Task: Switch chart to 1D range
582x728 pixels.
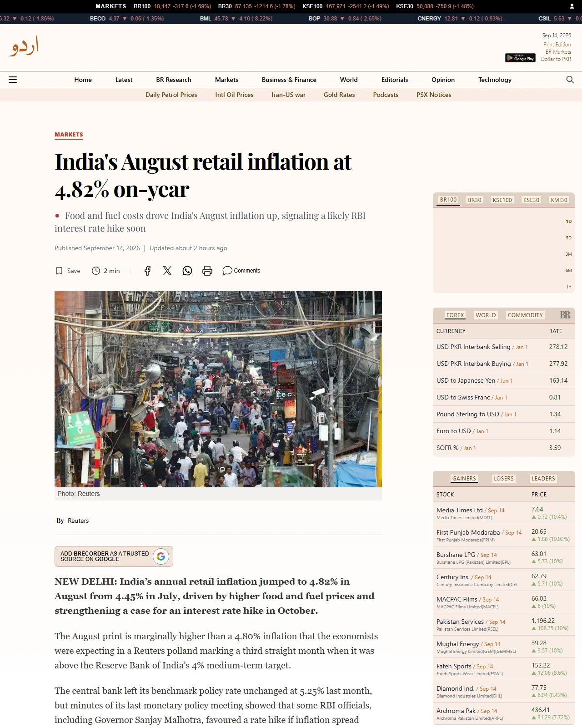Action: (568, 222)
